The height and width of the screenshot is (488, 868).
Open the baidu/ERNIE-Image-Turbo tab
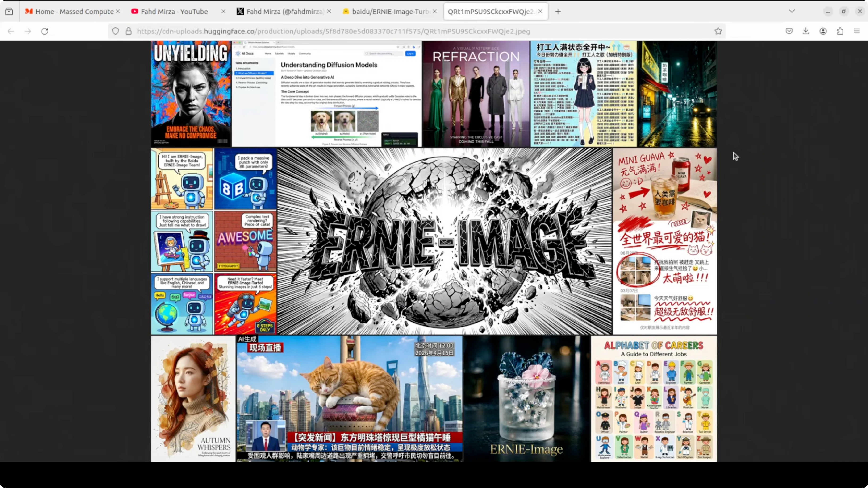pyautogui.click(x=388, y=12)
